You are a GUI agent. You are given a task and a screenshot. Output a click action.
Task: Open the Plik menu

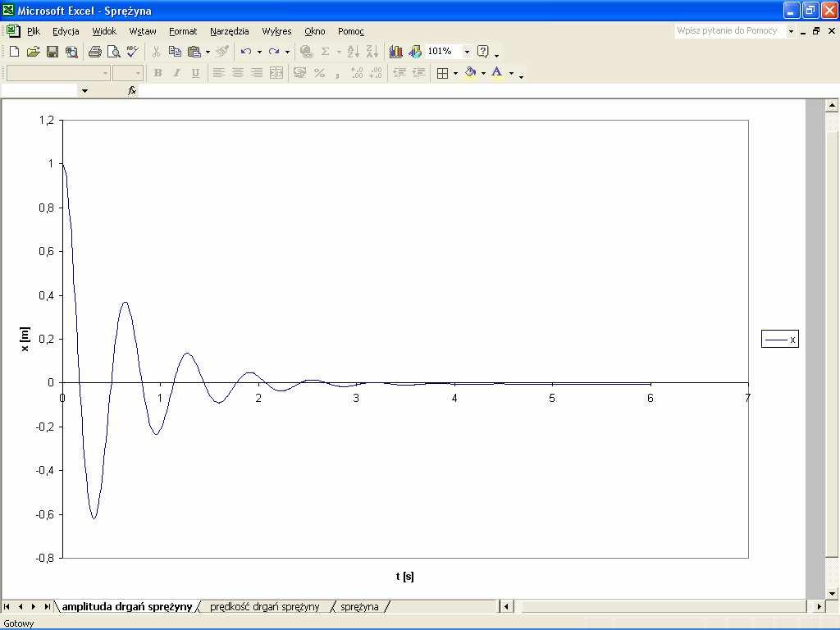pos(34,32)
